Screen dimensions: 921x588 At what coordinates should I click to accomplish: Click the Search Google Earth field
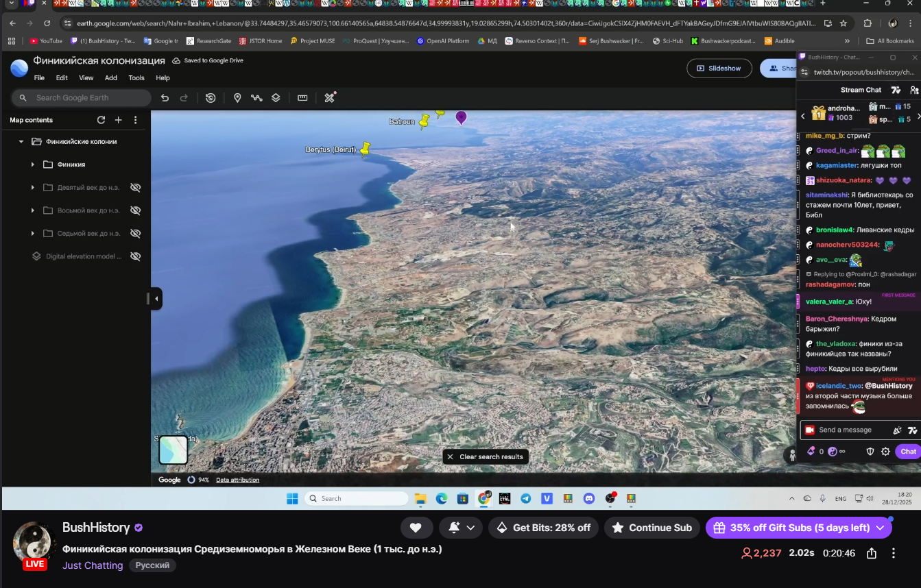(82, 98)
